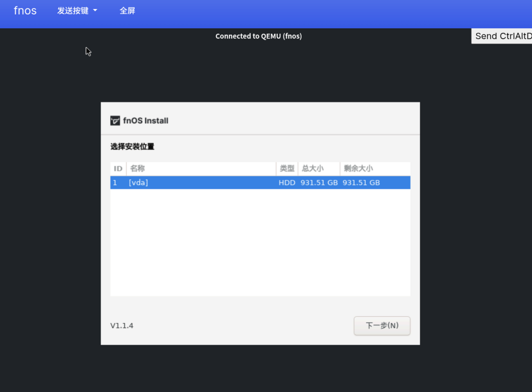Click the Connected to QEMU status text
This screenshot has height=392, width=532.
[258, 36]
